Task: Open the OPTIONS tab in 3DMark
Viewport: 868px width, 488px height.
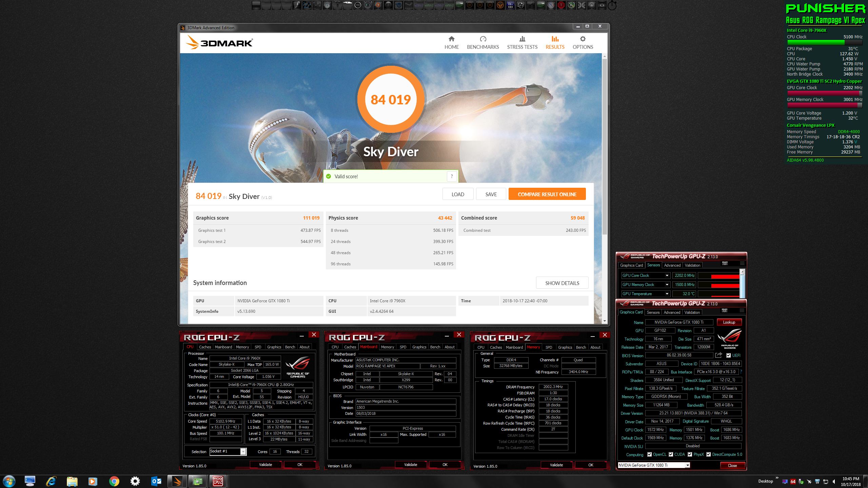Action: (x=583, y=43)
